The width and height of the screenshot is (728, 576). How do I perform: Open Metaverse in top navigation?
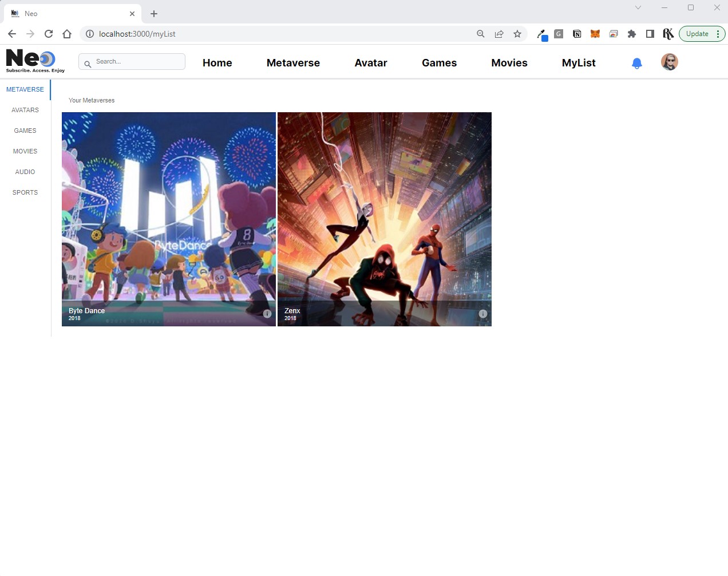pos(293,63)
